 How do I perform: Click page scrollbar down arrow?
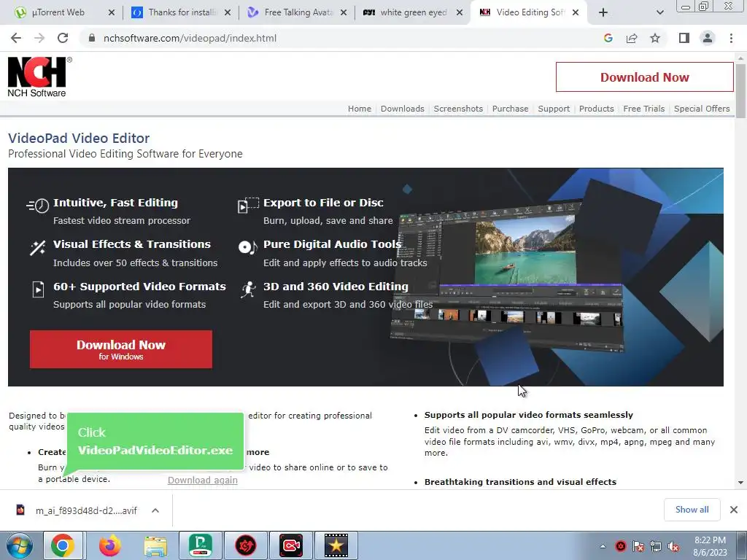740,483
